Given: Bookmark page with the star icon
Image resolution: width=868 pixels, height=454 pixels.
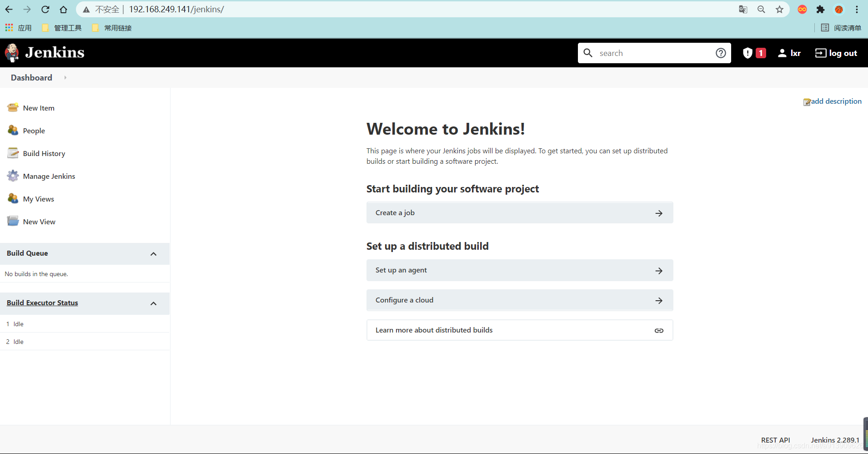Looking at the screenshot, I should point(779,9).
